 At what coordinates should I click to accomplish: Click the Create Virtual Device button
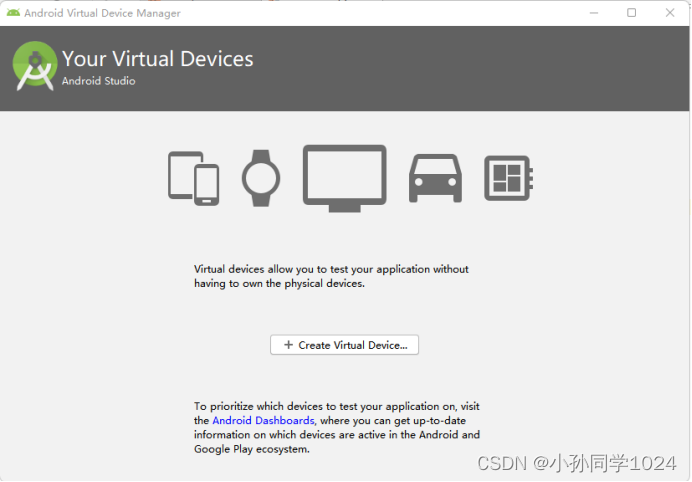344,345
